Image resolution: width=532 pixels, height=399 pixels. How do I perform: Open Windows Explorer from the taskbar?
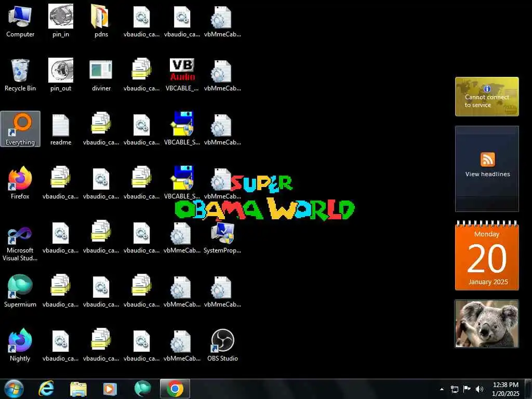78,389
